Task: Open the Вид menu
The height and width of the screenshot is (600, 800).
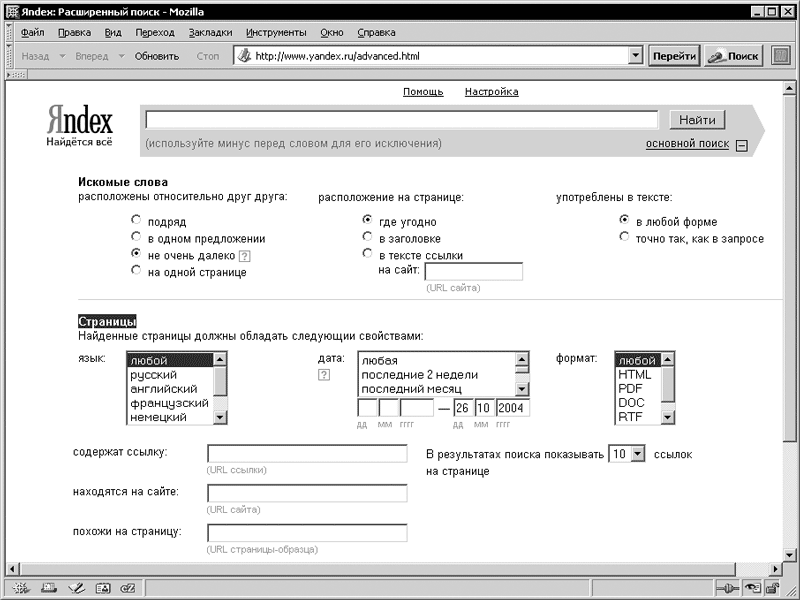Action: pos(113,33)
